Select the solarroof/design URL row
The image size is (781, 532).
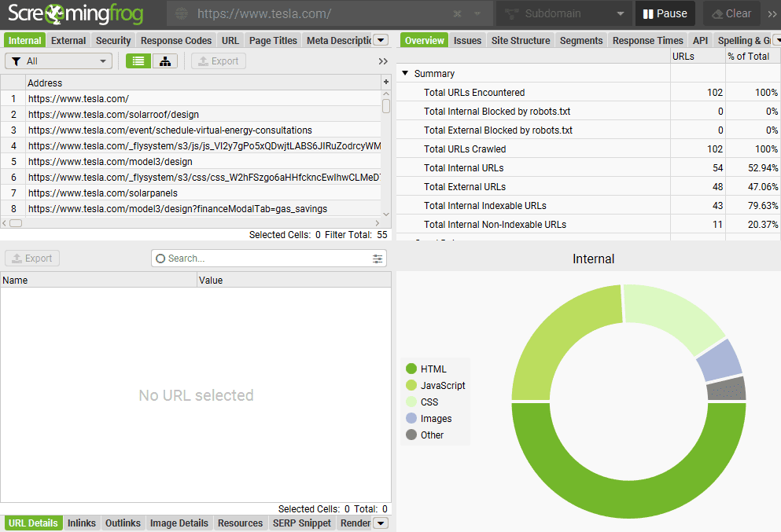[x=191, y=115]
